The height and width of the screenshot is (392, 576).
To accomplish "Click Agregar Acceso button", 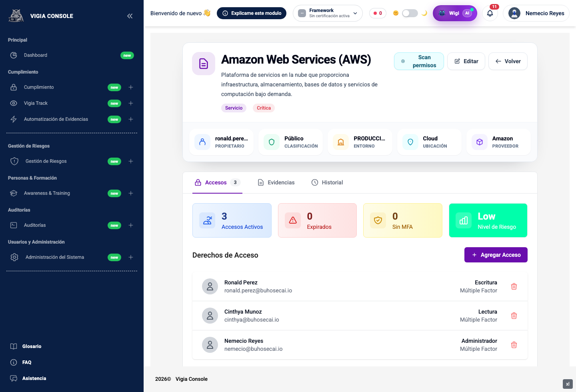I will [496, 255].
